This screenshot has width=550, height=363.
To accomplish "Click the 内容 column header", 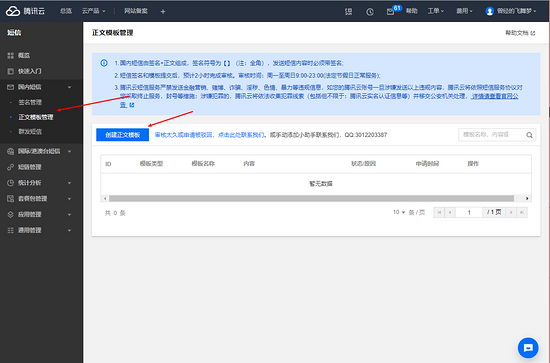I will pyautogui.click(x=249, y=163).
